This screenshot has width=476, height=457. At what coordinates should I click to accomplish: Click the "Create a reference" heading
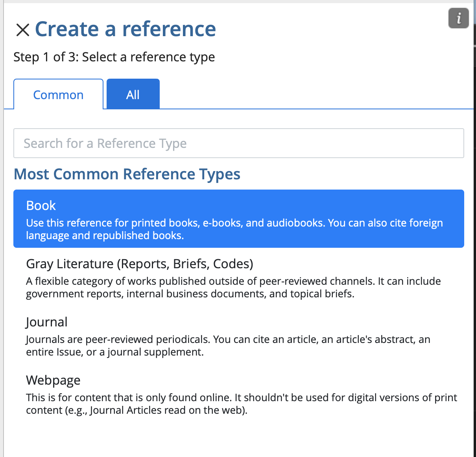click(x=125, y=29)
